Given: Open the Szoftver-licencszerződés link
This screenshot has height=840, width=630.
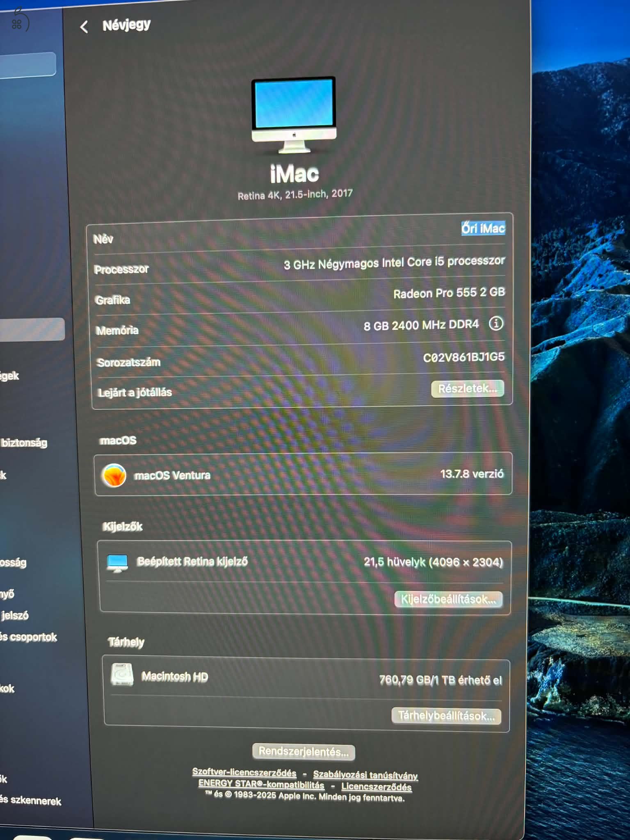Looking at the screenshot, I should (x=244, y=773).
